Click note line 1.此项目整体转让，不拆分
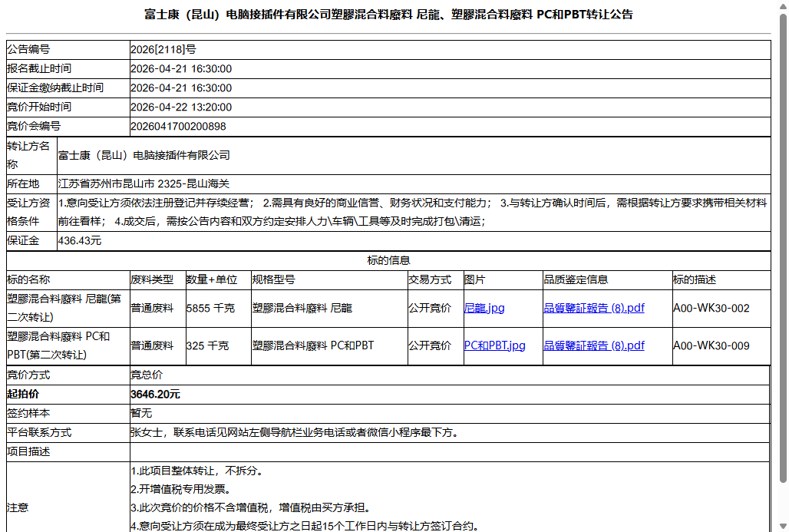Viewport: 789px width, 532px height. click(197, 471)
